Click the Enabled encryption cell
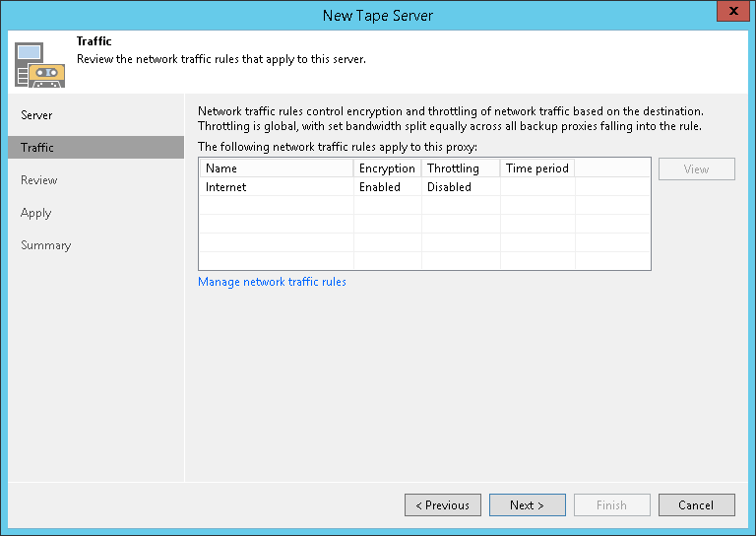The image size is (756, 536). click(380, 187)
